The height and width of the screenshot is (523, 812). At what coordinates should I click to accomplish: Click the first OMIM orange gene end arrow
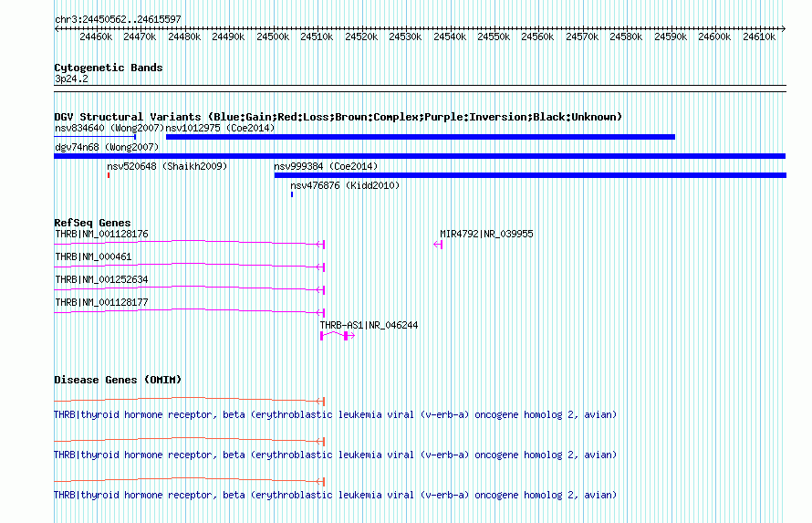320,402
